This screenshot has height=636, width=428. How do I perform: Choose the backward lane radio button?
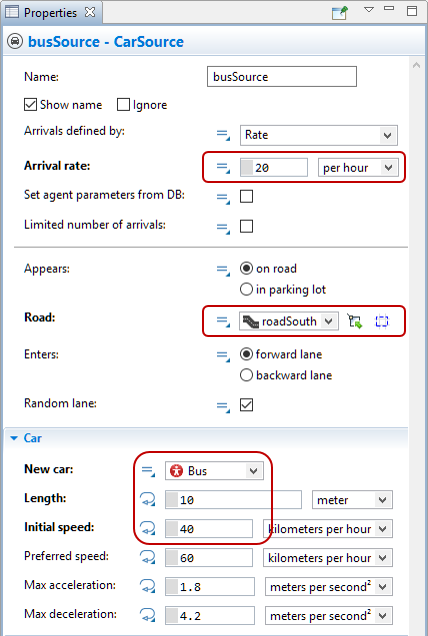coord(246,375)
